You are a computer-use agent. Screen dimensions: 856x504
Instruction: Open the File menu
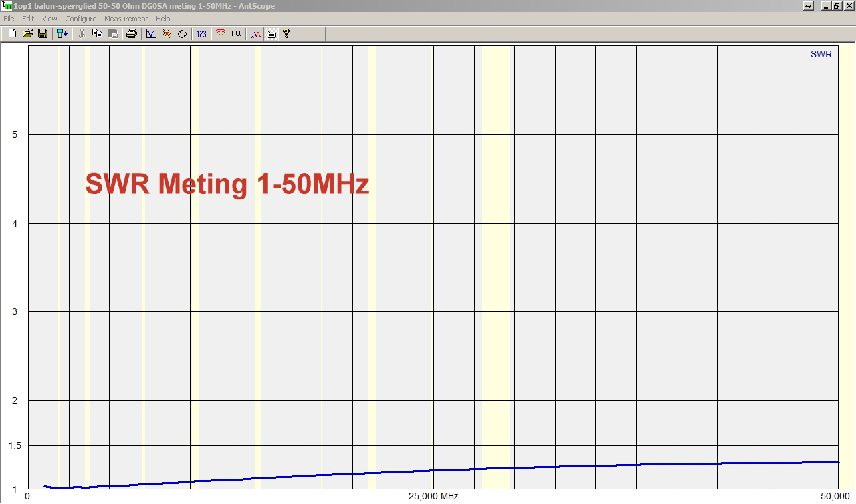pyautogui.click(x=9, y=19)
